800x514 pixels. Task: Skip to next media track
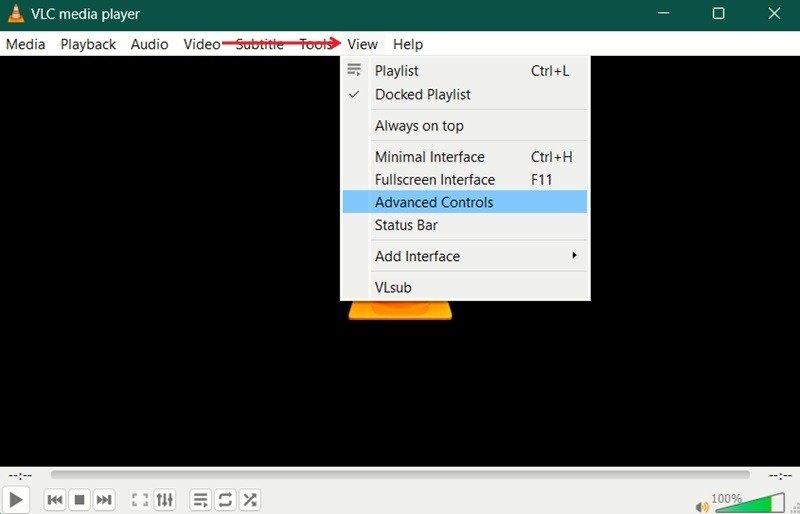tap(104, 500)
